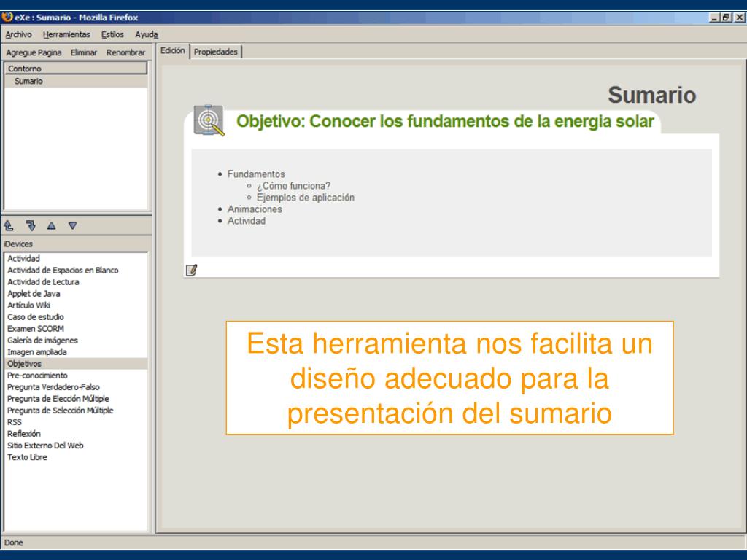Click the Animaciones bullet item
The height and width of the screenshot is (560, 747).
pos(255,209)
